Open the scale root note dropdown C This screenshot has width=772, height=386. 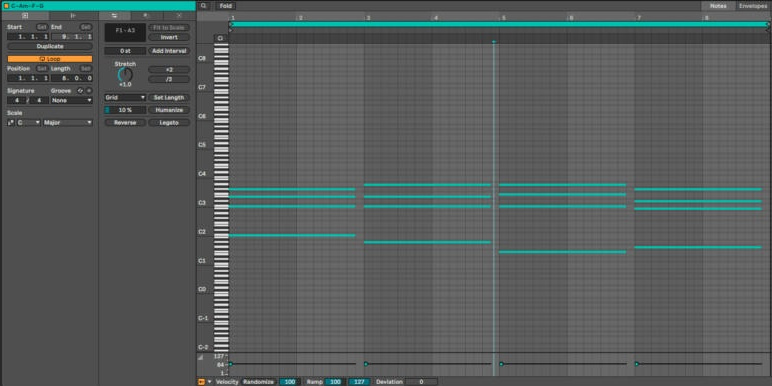29,123
